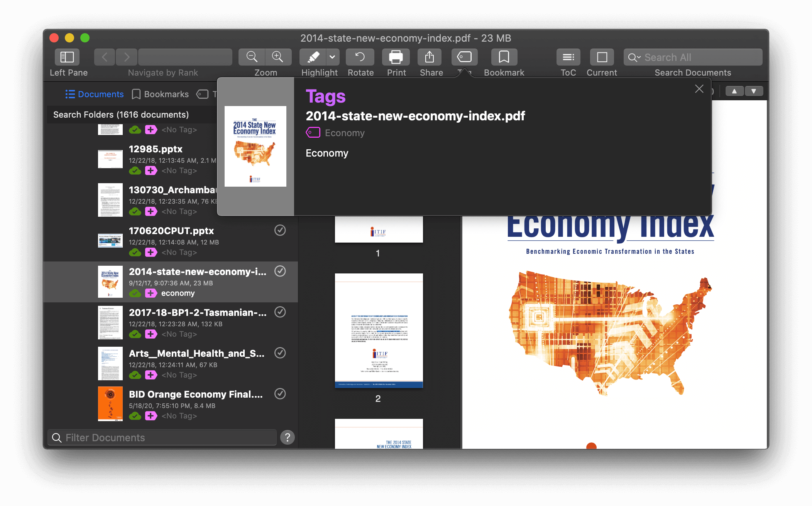The height and width of the screenshot is (506, 812).
Task: Jump to previous search hit arrow
Action: [x=734, y=91]
